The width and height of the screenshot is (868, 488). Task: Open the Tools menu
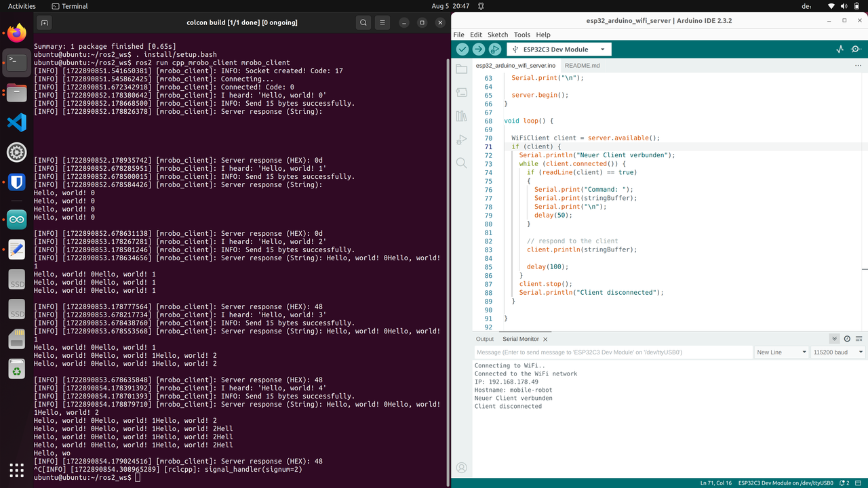[522, 35]
